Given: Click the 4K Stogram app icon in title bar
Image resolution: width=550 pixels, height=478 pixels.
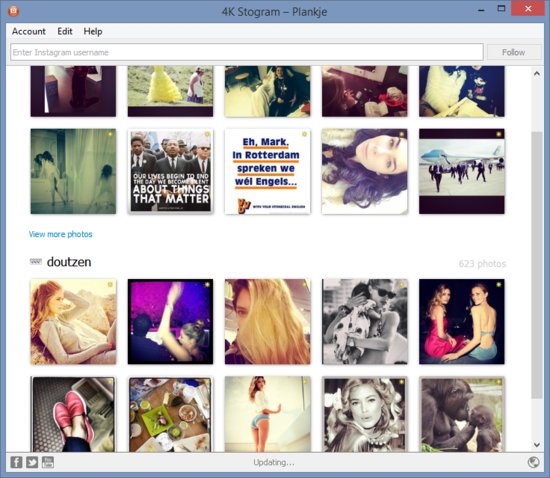Looking at the screenshot, I should click(13, 11).
